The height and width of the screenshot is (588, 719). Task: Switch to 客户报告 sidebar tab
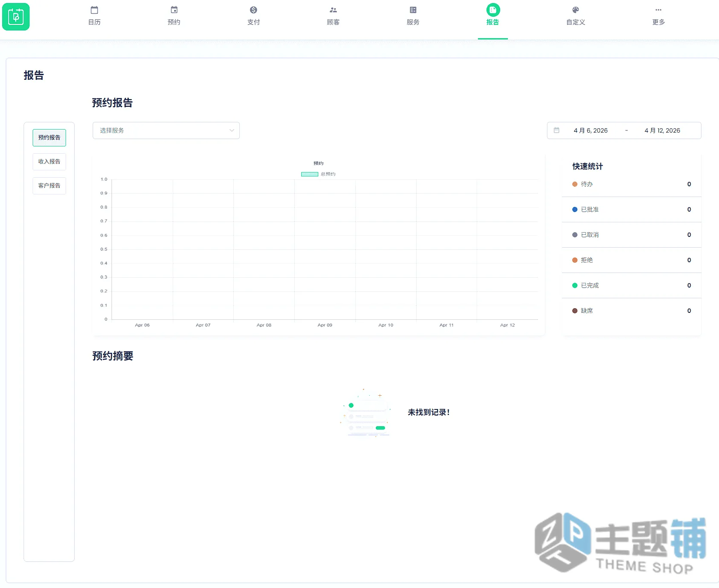click(49, 186)
